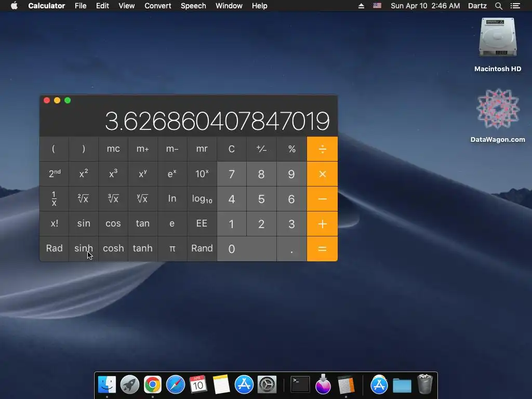532x399 pixels.
Task: Click the natural log ln key
Action: [172, 199]
